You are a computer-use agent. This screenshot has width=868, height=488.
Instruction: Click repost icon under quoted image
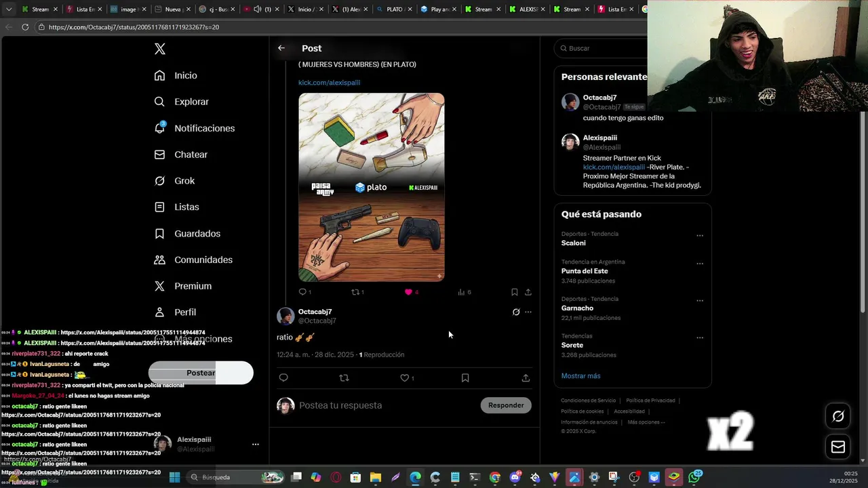[x=355, y=292]
